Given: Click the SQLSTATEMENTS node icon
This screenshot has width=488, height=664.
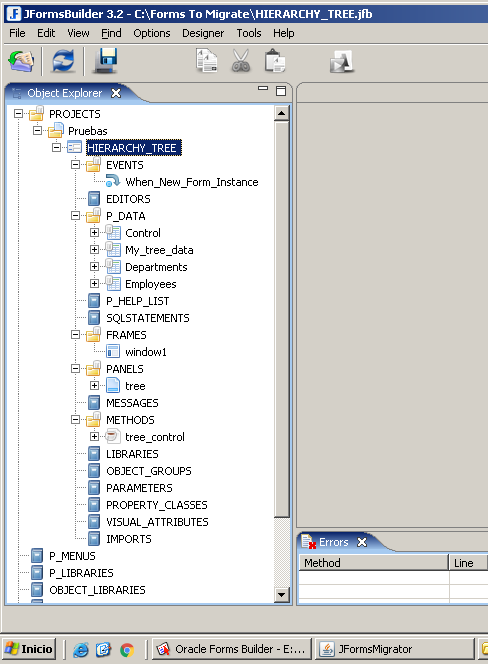Looking at the screenshot, I should click(94, 318).
